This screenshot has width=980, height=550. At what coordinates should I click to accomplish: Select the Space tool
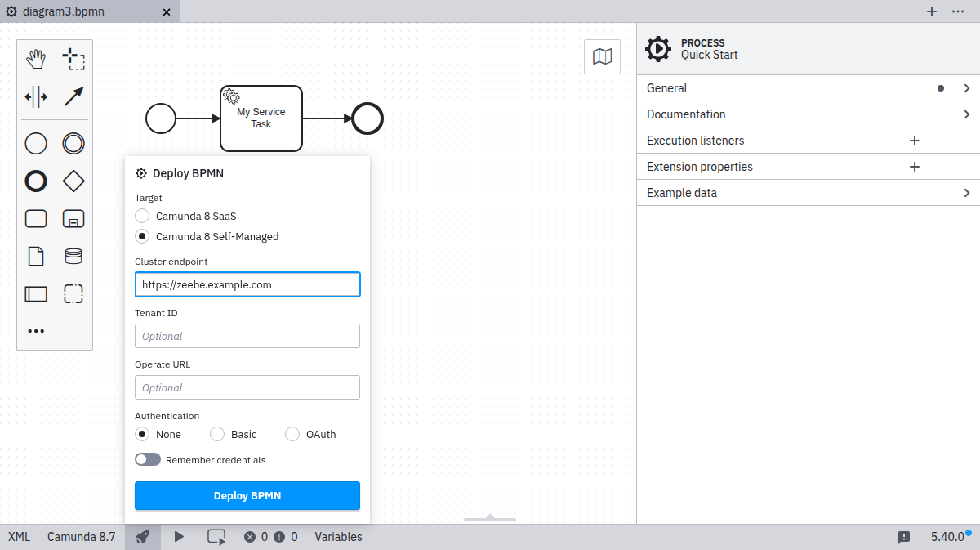click(x=36, y=96)
